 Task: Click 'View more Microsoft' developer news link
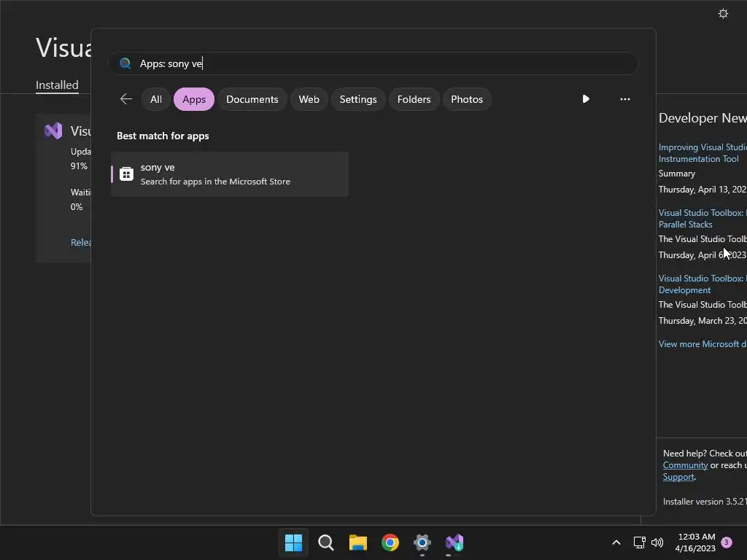[x=703, y=344]
